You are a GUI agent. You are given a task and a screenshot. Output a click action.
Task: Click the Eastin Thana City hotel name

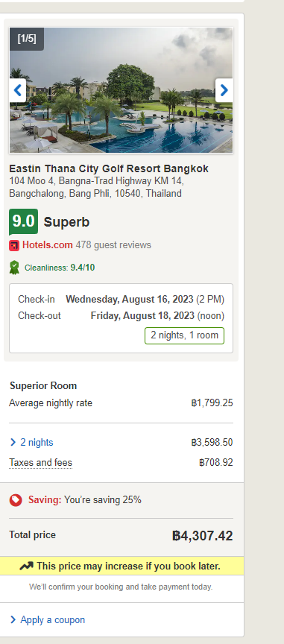click(109, 168)
